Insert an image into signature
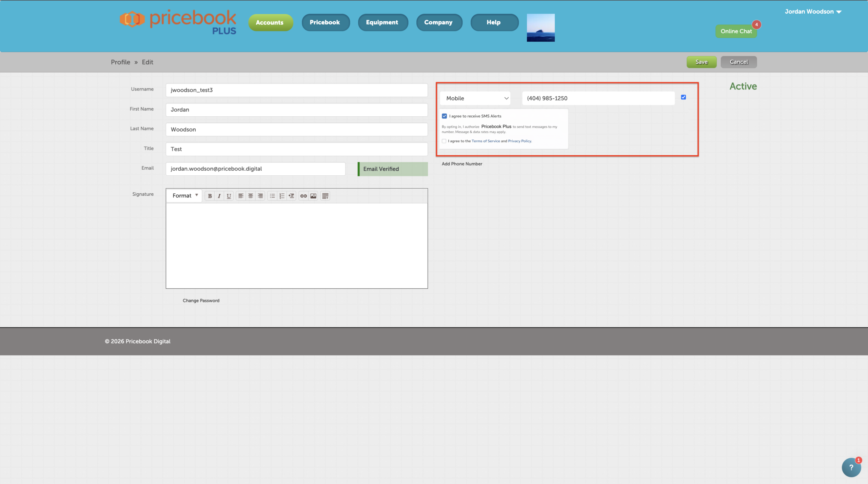The height and width of the screenshot is (484, 868). (313, 196)
